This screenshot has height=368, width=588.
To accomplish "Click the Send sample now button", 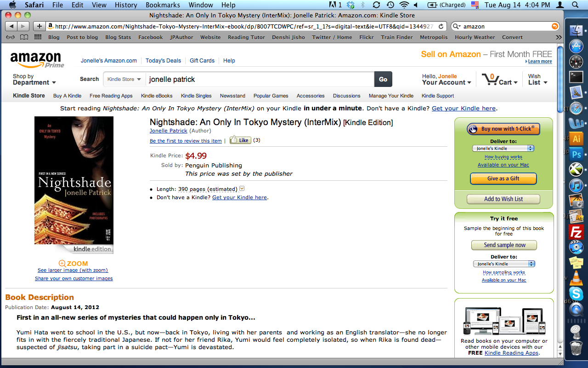I will [504, 245].
